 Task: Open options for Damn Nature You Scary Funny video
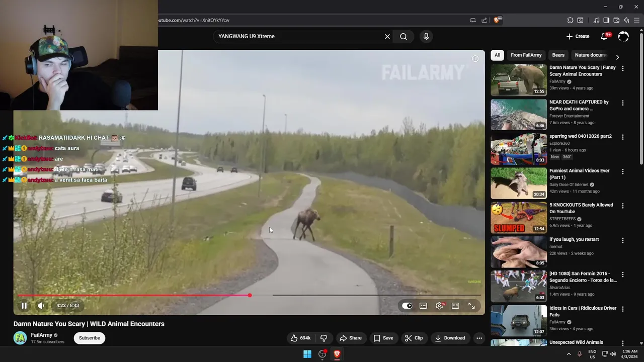pyautogui.click(x=623, y=68)
